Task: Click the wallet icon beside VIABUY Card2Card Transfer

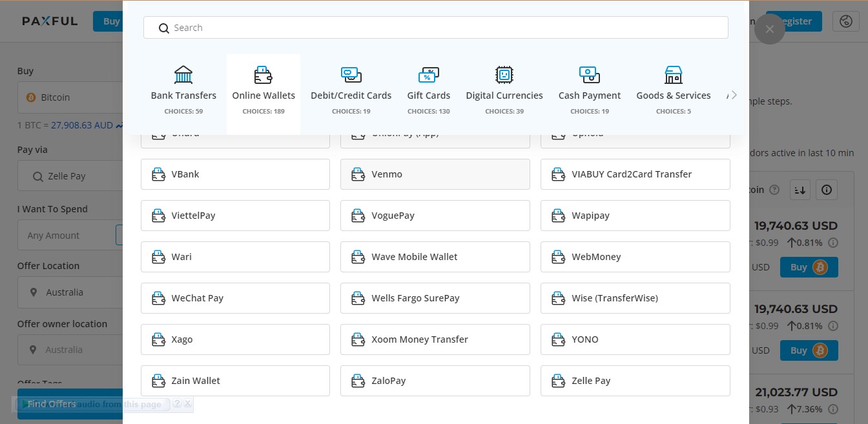Action: (x=559, y=174)
